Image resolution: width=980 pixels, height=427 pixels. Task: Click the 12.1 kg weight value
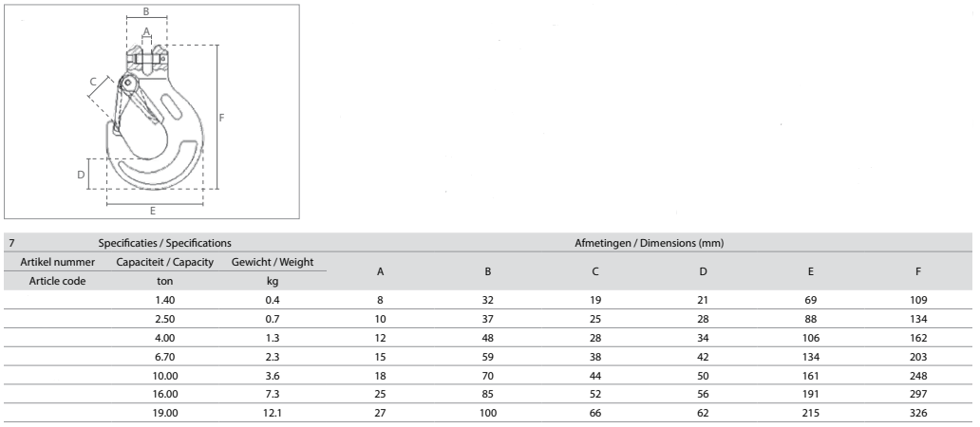coord(273,413)
